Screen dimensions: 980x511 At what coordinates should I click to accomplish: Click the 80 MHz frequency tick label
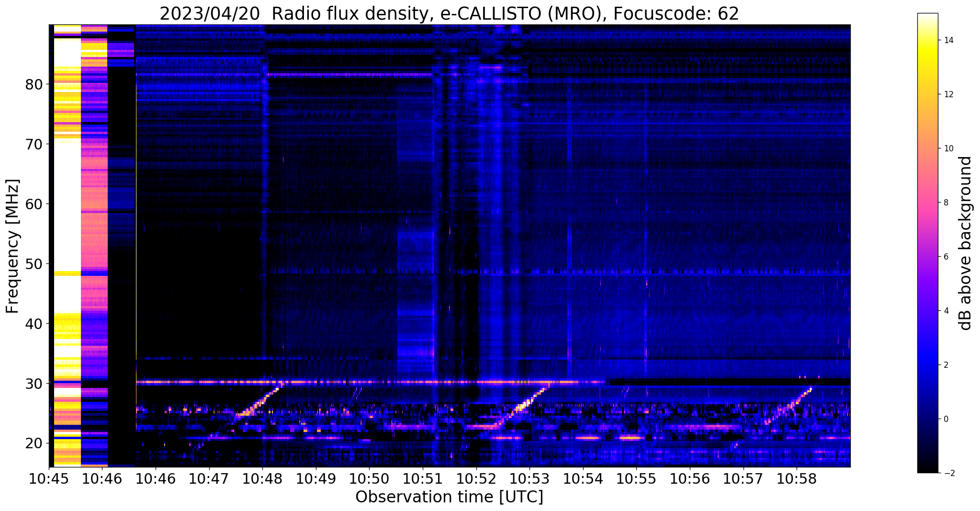coord(34,84)
